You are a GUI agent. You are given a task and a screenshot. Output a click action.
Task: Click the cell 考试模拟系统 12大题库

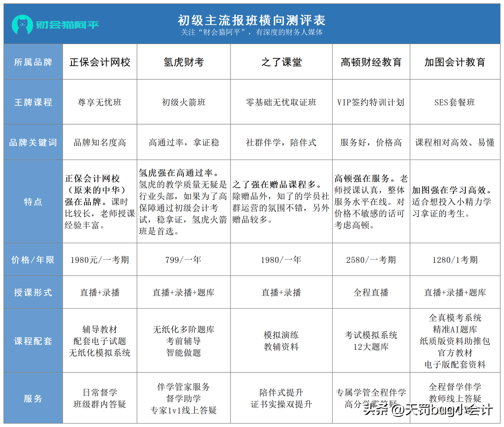pos(371,341)
